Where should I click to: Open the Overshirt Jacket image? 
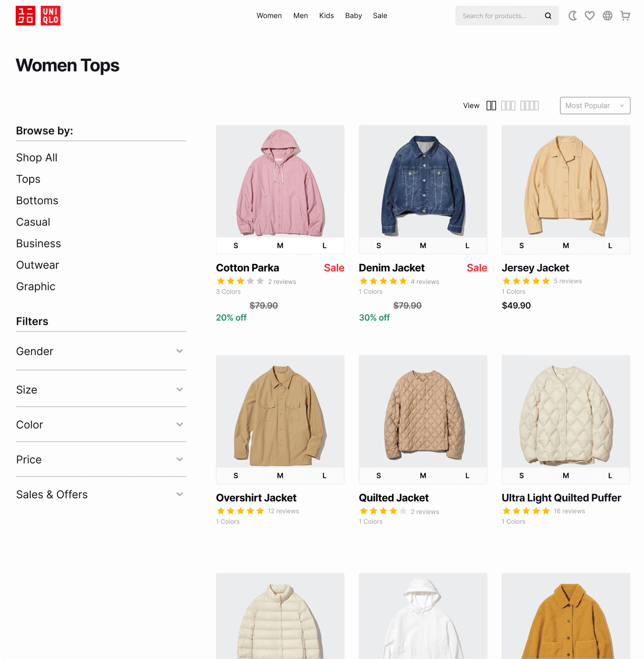280,411
